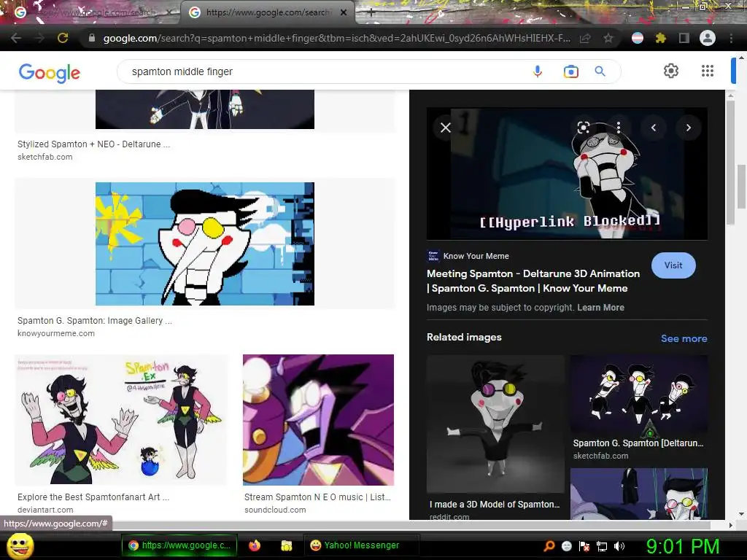747x560 pixels.
Task: Open the Meeting Spamton Know Your Meme title
Action: (x=533, y=281)
